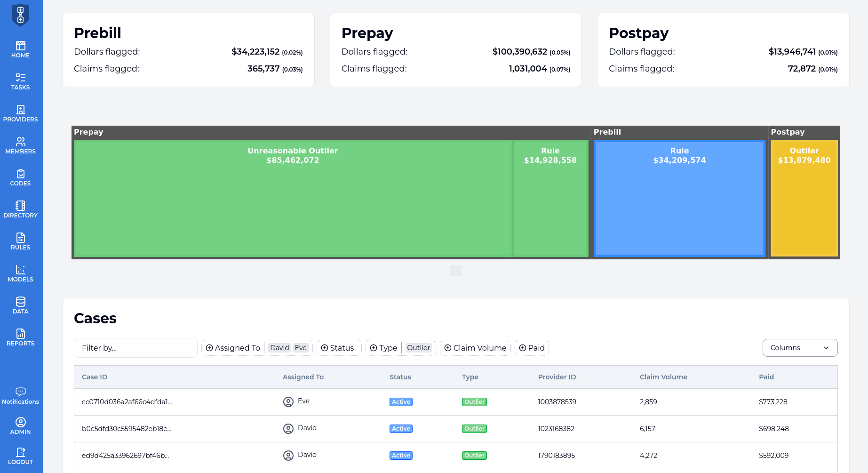The image size is (868, 473).
Task: Open the Assigned To filter
Action: (x=233, y=348)
